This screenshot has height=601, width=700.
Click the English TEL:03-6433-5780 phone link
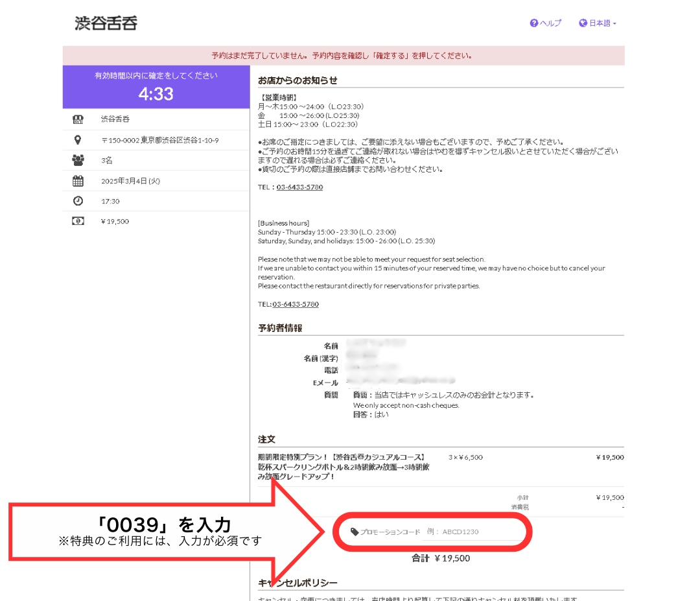click(295, 303)
